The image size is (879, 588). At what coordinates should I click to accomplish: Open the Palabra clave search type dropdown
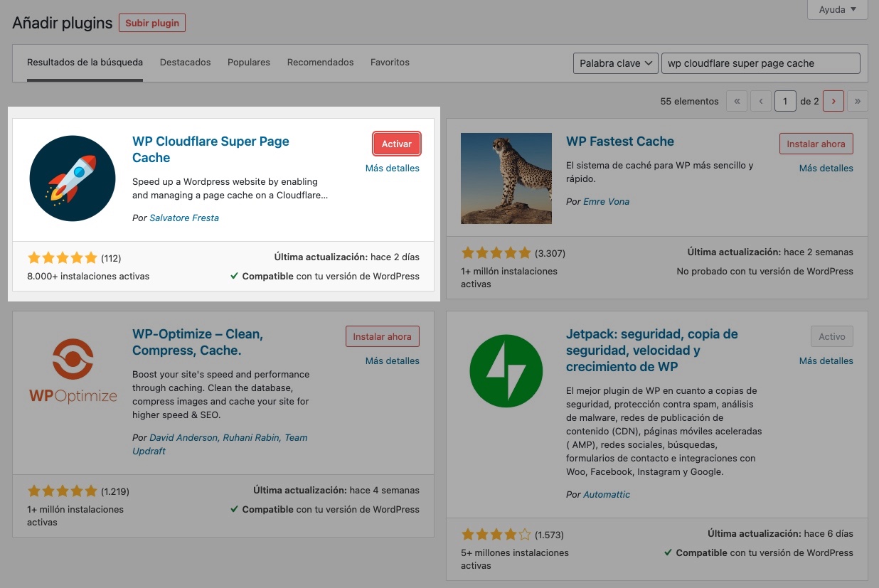(x=615, y=63)
